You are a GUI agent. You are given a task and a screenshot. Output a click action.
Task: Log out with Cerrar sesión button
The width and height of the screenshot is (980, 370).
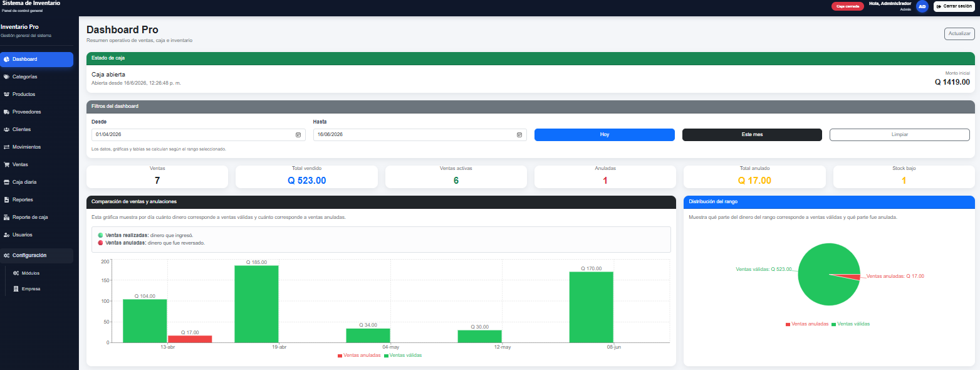coord(954,6)
